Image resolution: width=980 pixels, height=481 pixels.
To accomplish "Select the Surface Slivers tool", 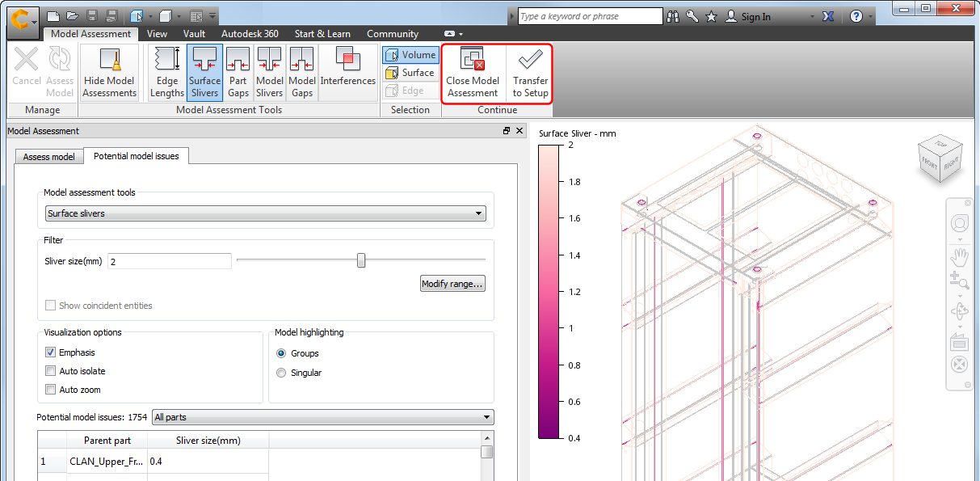I will point(204,73).
